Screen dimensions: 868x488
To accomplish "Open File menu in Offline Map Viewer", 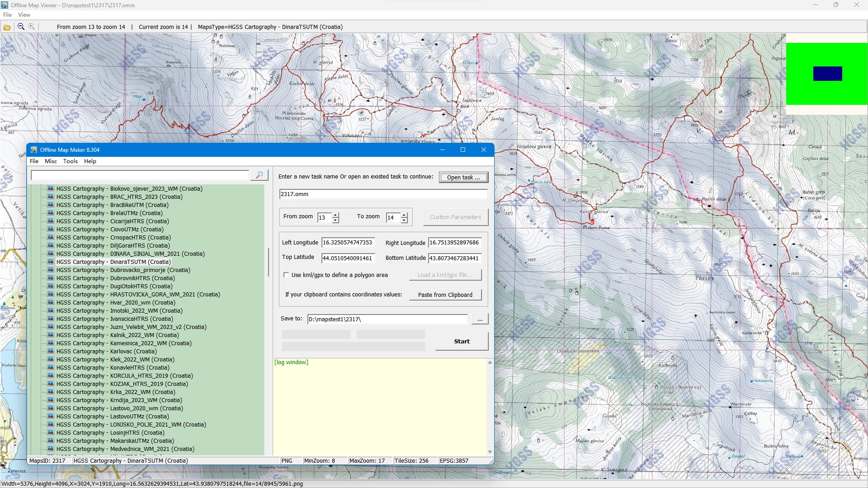I will pyautogui.click(x=7, y=14).
